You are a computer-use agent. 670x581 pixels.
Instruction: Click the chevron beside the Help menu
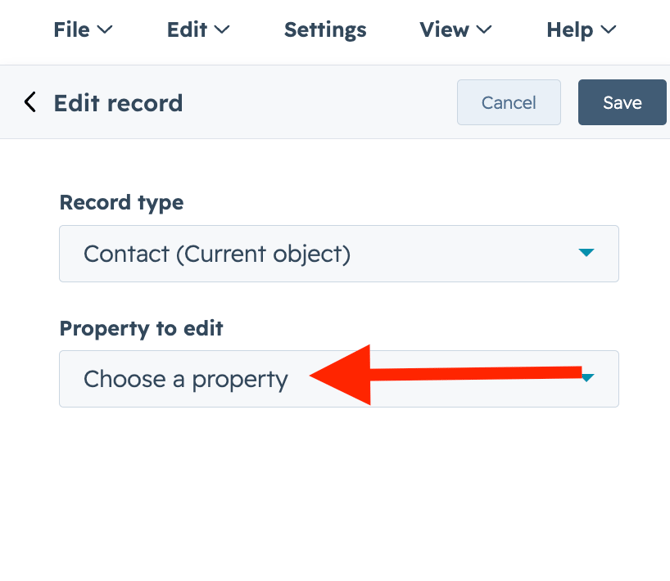608,31
